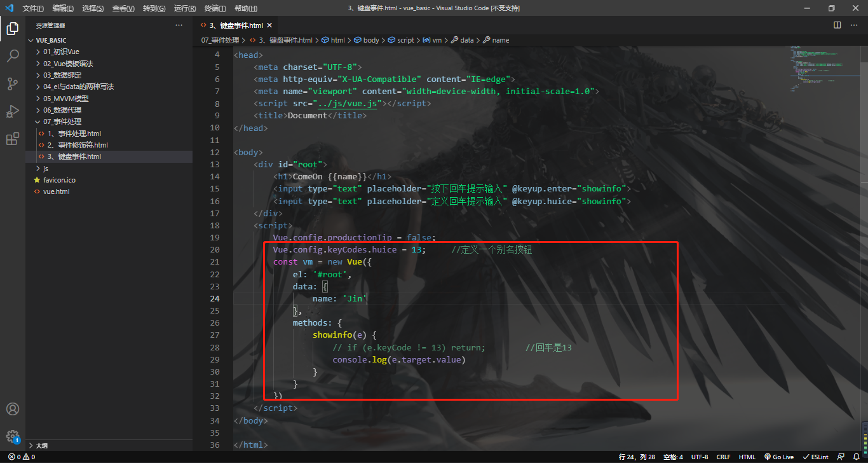Open Run and Debug view
The width and height of the screenshot is (868, 463).
tap(13, 111)
